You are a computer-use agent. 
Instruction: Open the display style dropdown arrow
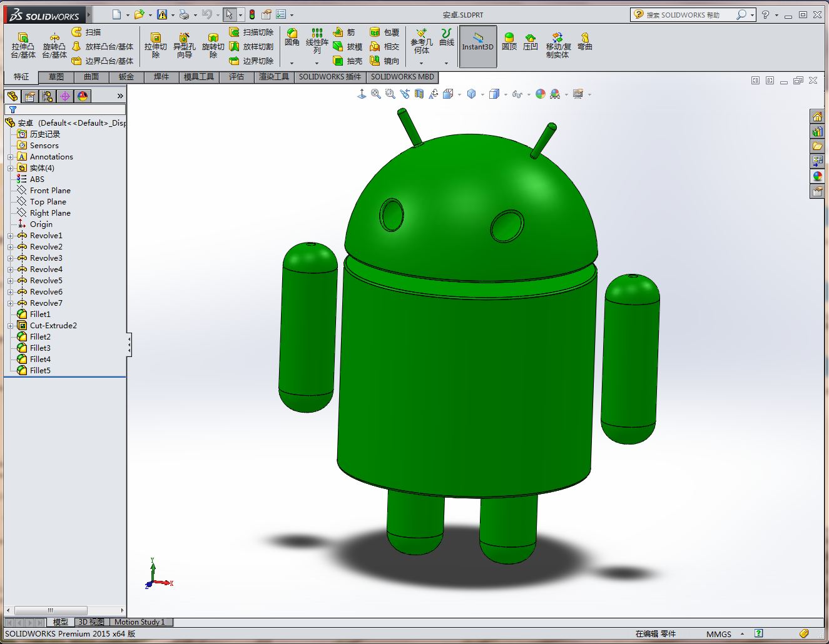point(506,94)
